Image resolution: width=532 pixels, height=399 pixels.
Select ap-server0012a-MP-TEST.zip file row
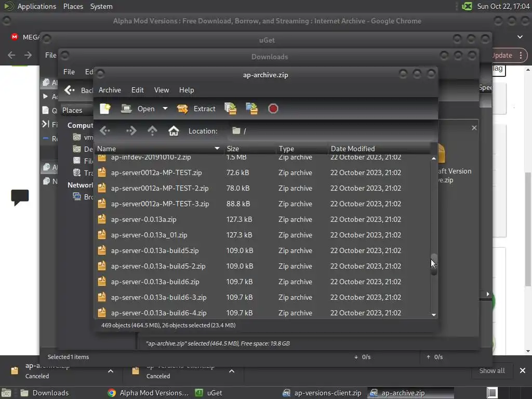pyautogui.click(x=262, y=172)
